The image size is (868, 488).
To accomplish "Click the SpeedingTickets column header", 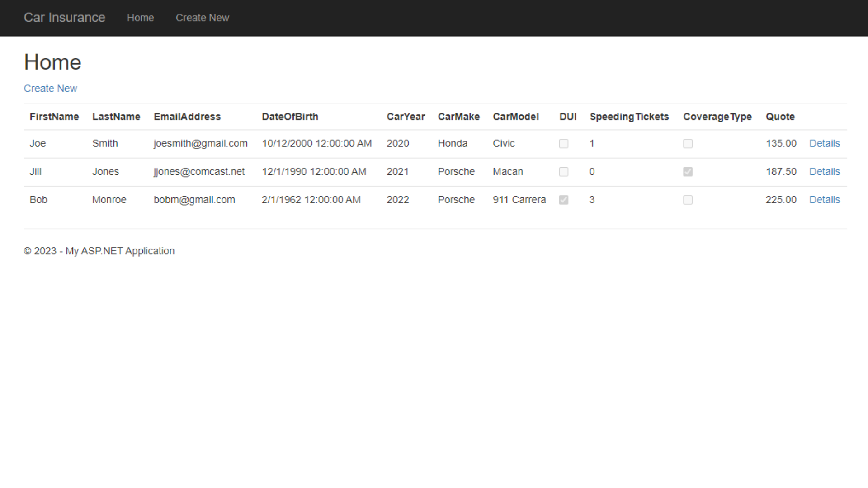I will coord(629,117).
